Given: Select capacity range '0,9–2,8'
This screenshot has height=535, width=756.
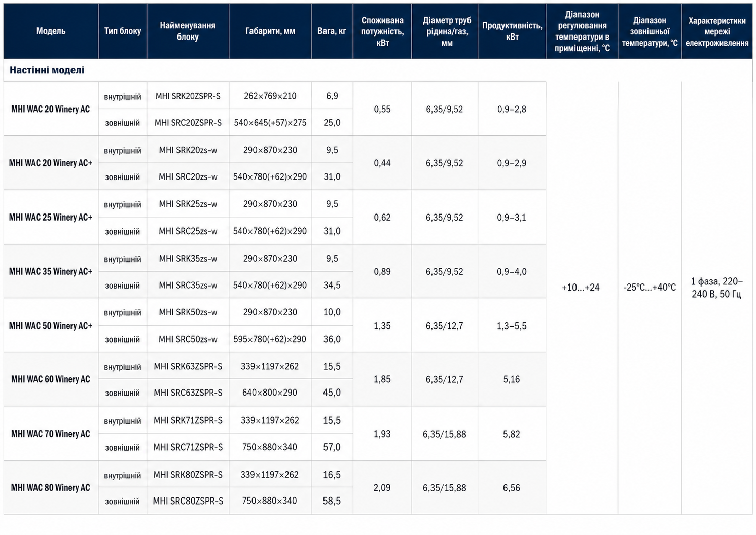Looking at the screenshot, I should coord(512,109).
